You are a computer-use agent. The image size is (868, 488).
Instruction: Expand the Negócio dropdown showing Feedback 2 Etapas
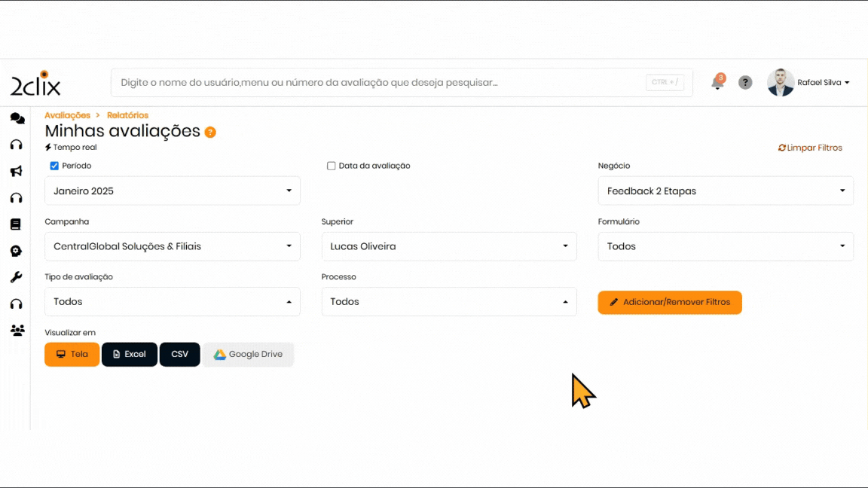tap(725, 191)
